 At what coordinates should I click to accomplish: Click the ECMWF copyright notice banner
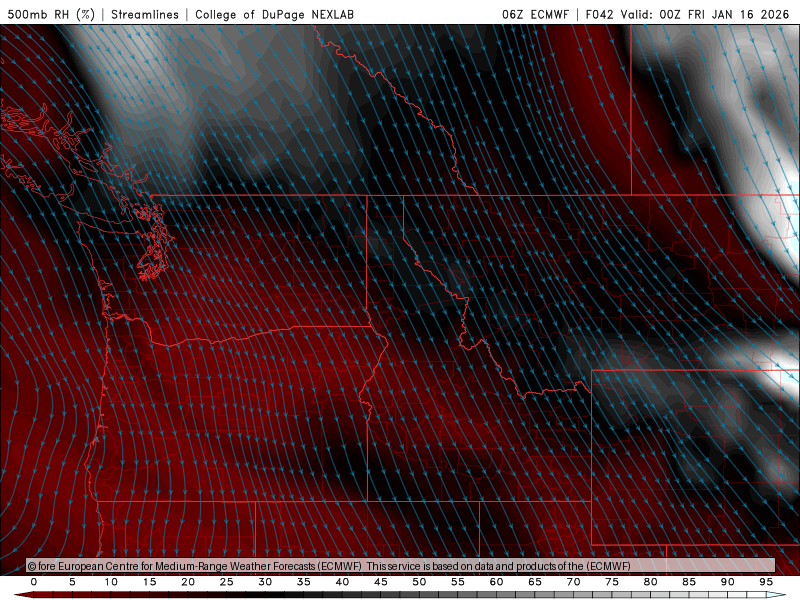click(x=401, y=566)
